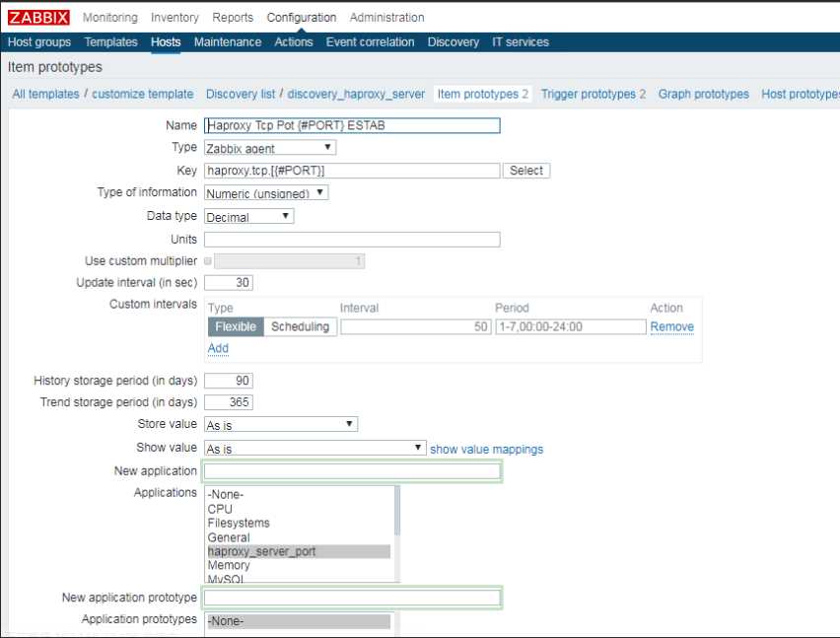Open the Inventory menu
The width and height of the screenshot is (840, 638).
pyautogui.click(x=175, y=17)
